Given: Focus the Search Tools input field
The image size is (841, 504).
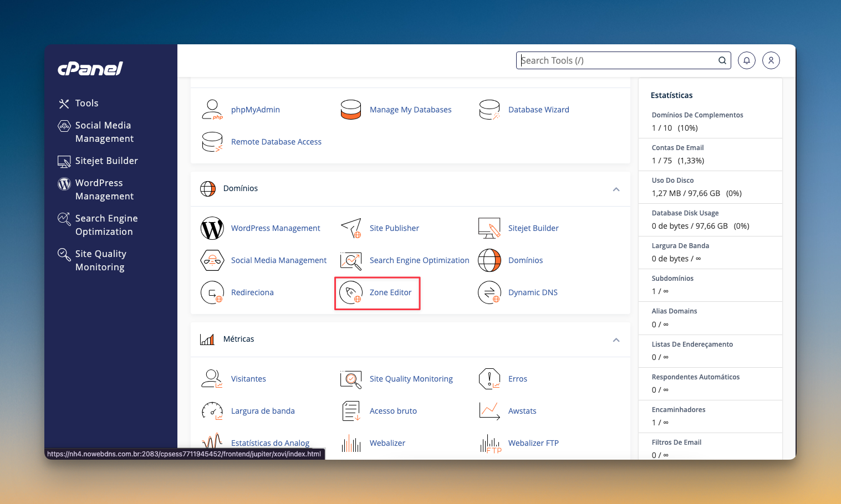Looking at the screenshot, I should (x=615, y=60).
